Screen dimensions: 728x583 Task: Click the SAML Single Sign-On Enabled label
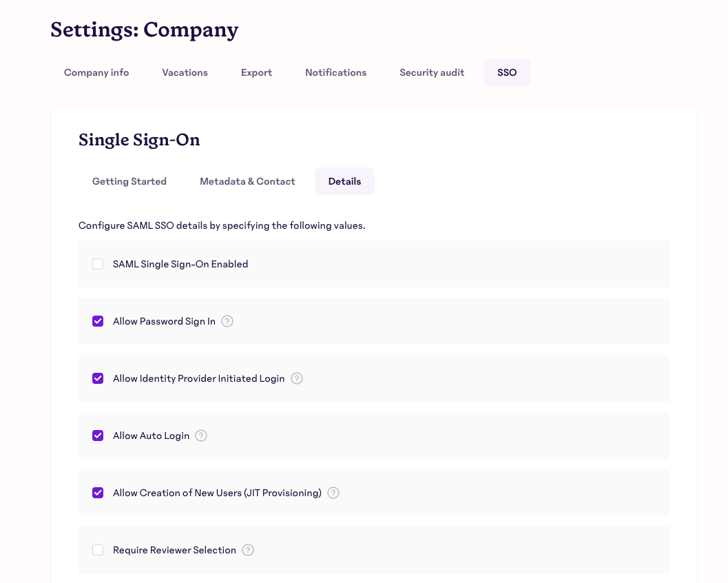[x=180, y=264]
